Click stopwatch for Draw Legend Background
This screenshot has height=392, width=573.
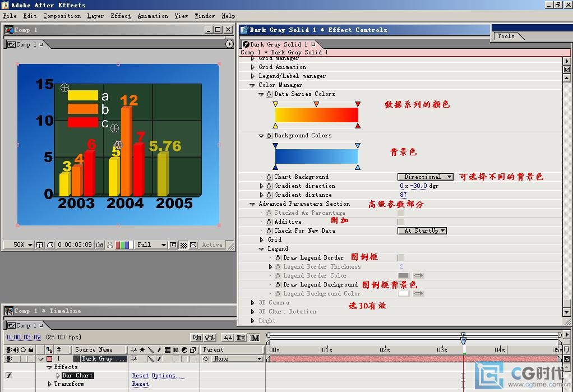pyautogui.click(x=278, y=285)
